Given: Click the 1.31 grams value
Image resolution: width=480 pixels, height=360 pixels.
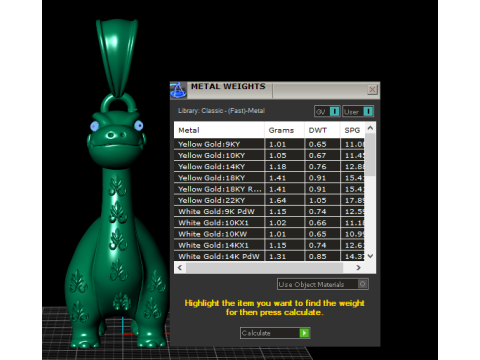Looking at the screenshot, I should pos(278,256).
